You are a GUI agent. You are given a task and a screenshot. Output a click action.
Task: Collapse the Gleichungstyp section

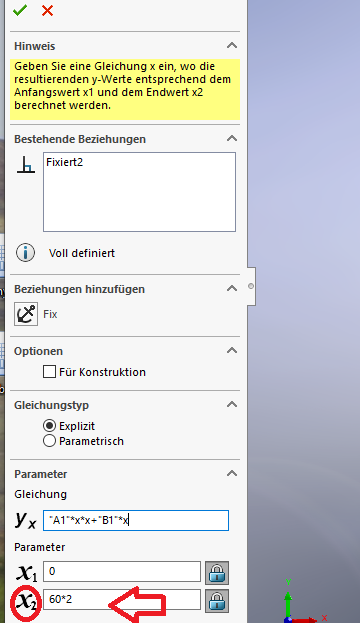[232, 404]
